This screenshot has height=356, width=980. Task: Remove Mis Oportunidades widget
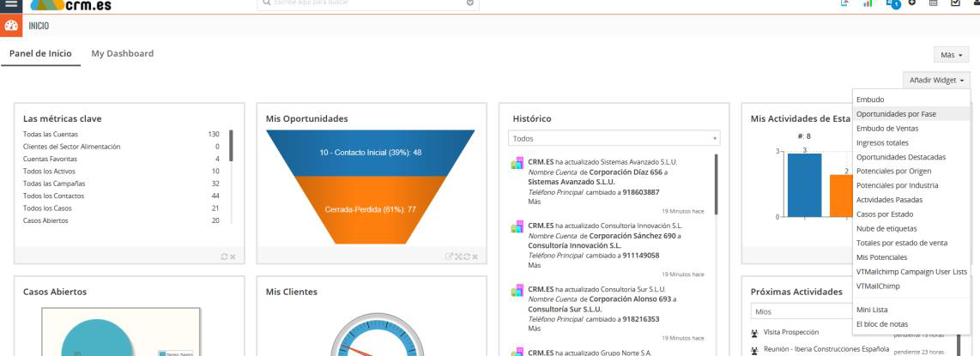click(x=475, y=256)
